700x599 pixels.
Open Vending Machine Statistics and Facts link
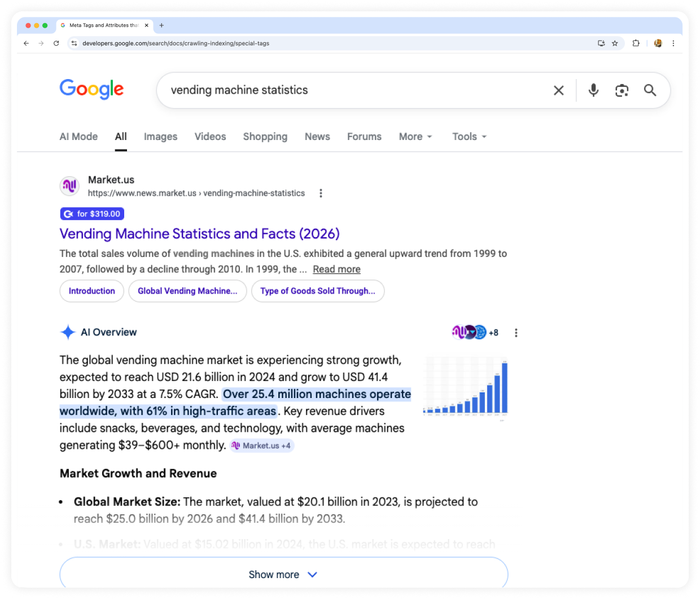199,234
